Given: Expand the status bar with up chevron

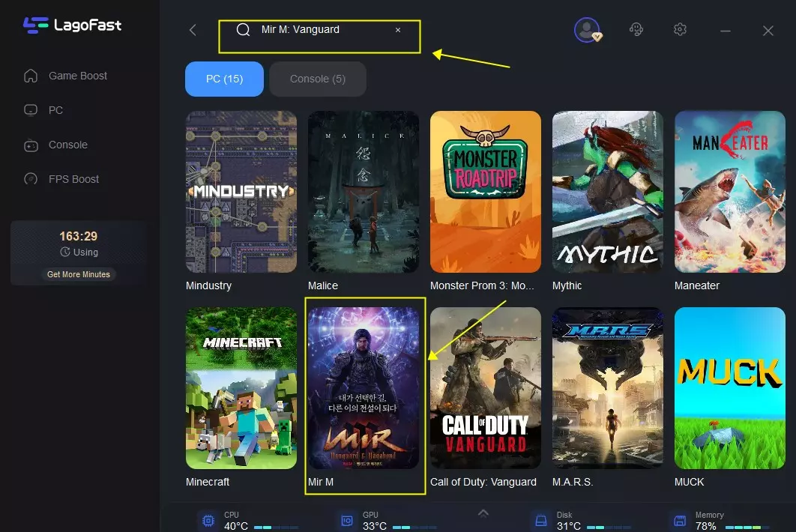Looking at the screenshot, I should tap(483, 513).
